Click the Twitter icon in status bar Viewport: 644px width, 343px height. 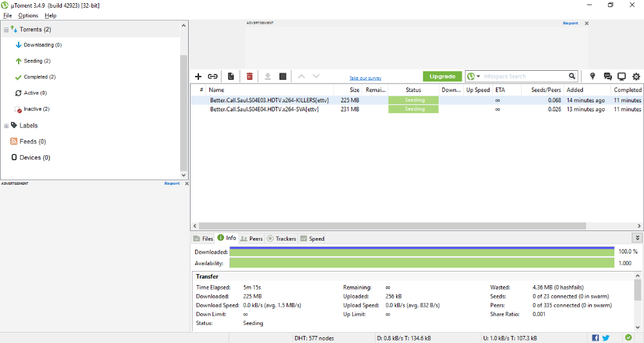(x=606, y=338)
